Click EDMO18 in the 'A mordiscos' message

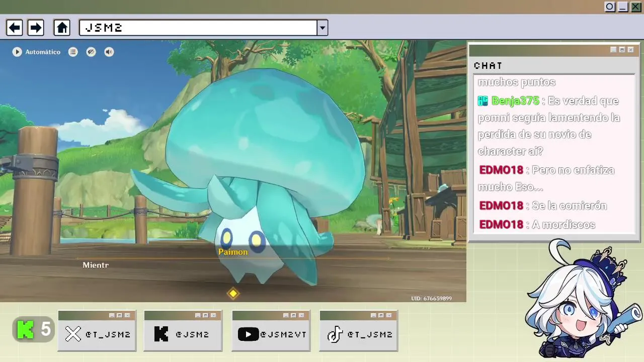coord(501,225)
